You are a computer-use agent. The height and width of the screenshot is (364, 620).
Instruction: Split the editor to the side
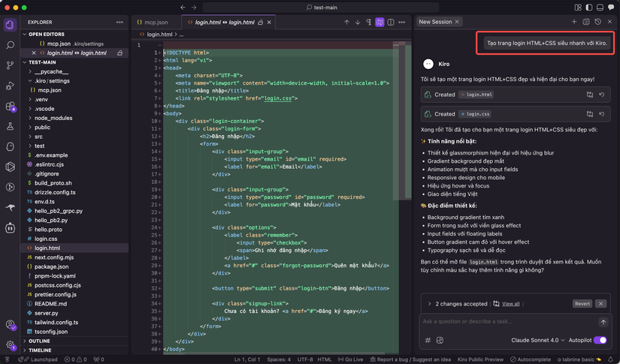pos(391,23)
